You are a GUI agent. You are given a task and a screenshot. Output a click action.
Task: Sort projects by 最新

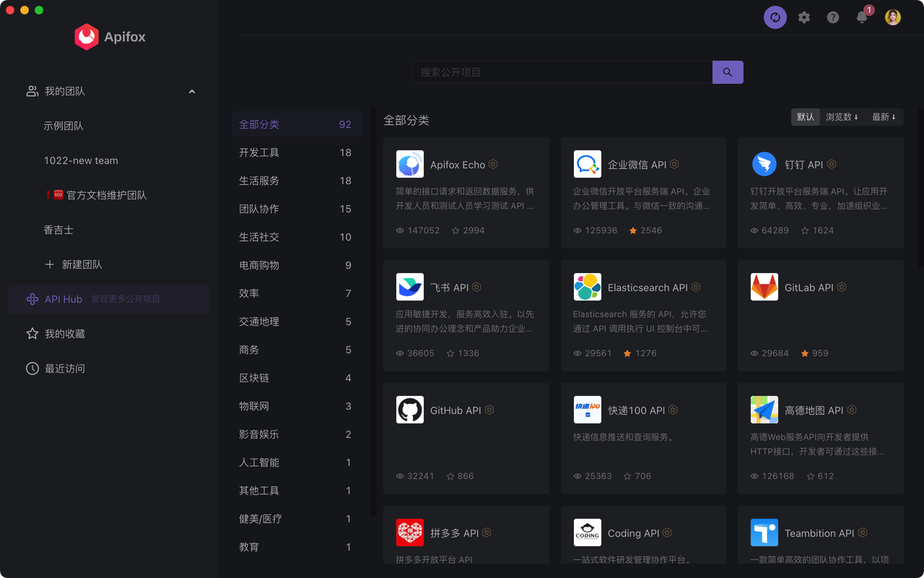point(884,117)
